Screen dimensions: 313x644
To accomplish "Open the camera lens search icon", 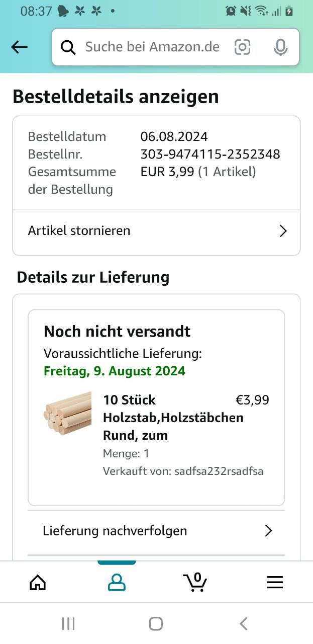I will [x=242, y=47].
